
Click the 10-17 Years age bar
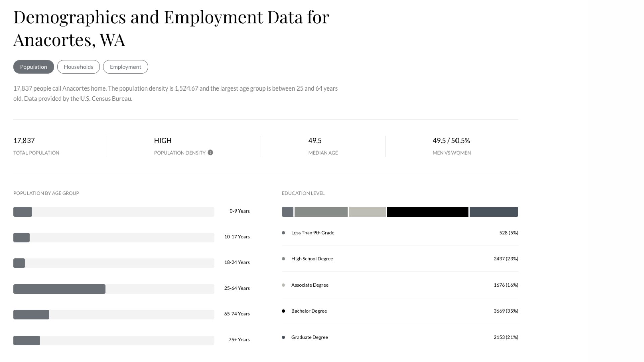(x=21, y=238)
